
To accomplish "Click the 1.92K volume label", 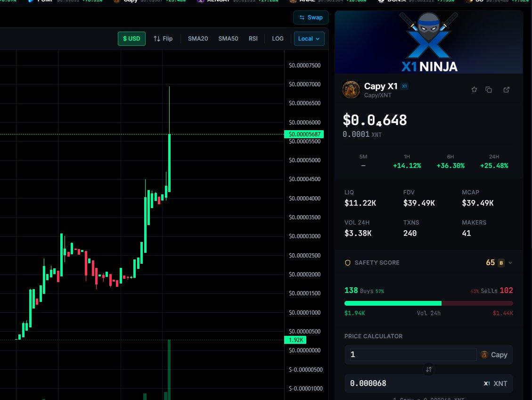I will [x=295, y=340].
